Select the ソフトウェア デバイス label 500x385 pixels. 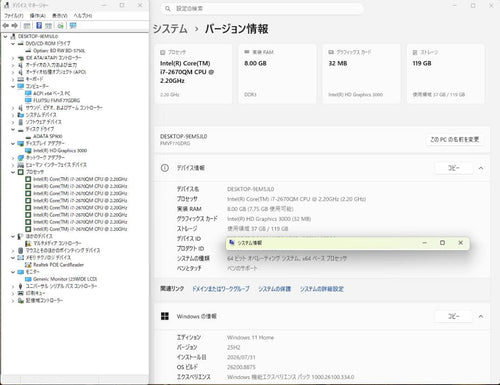(x=44, y=122)
